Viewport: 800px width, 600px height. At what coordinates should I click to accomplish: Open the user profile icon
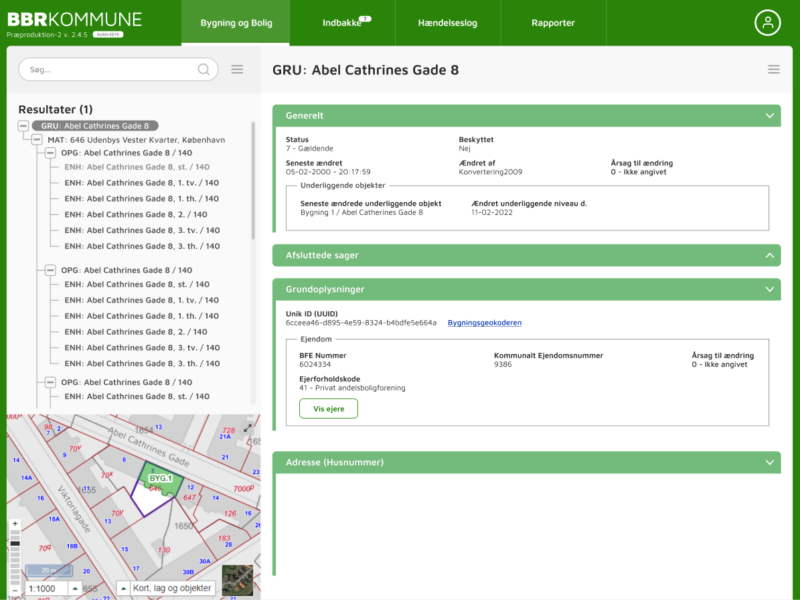[x=767, y=22]
